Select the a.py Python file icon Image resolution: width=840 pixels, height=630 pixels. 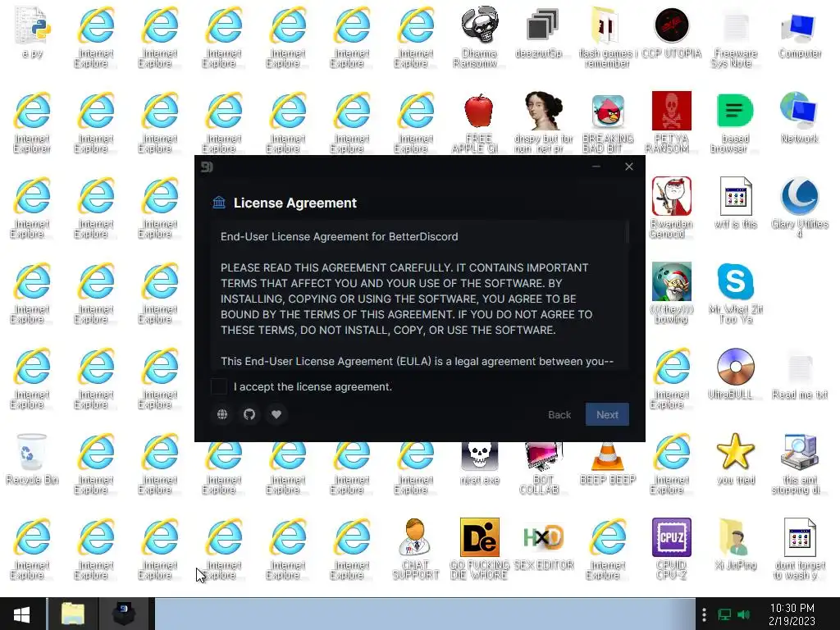32,32
